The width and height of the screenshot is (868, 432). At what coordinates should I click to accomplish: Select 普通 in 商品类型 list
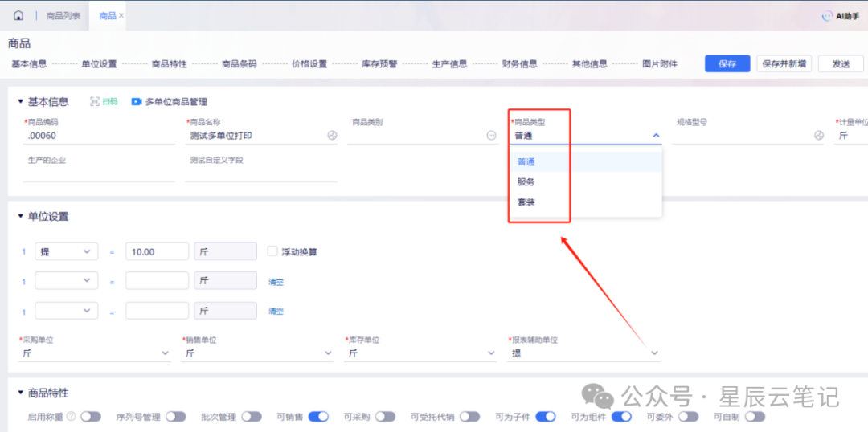586,162
